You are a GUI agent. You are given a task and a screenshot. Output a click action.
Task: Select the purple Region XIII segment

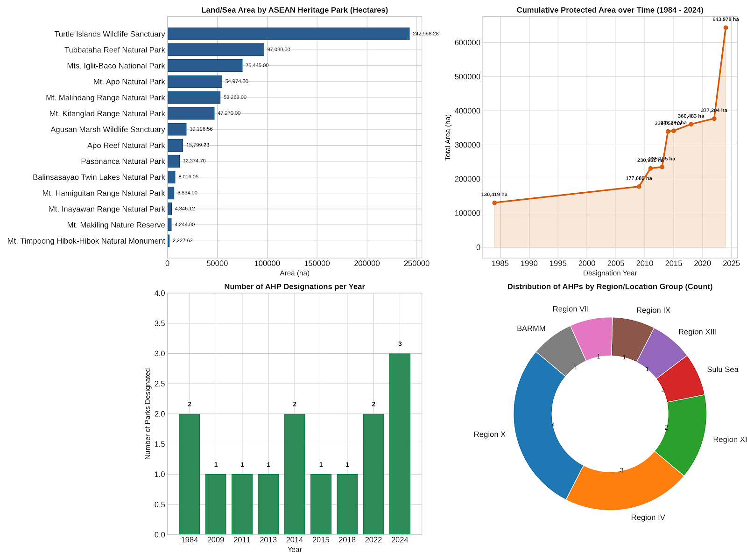tap(662, 352)
